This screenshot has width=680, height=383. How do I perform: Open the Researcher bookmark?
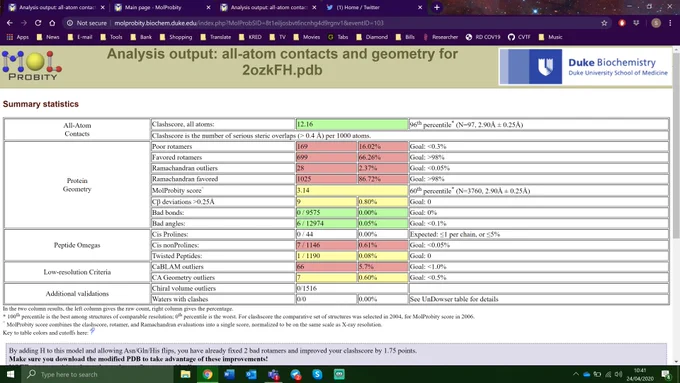pos(440,37)
